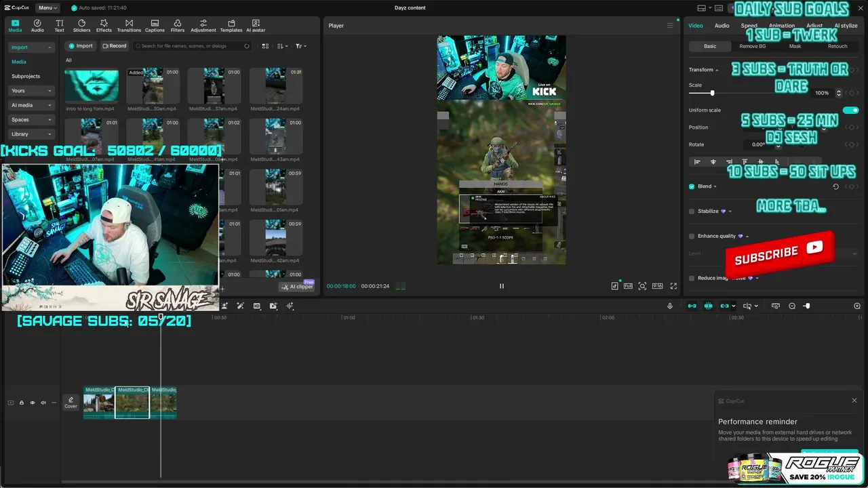Align layer to left edge

click(697, 162)
